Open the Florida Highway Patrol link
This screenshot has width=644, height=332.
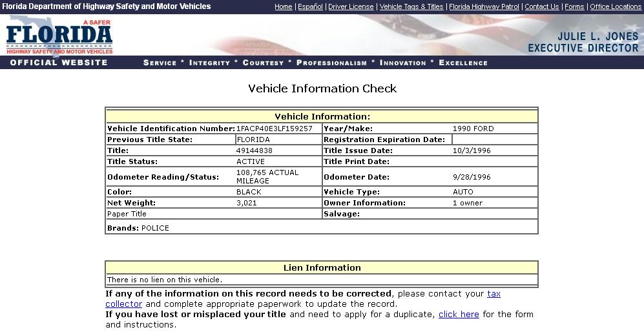484,6
